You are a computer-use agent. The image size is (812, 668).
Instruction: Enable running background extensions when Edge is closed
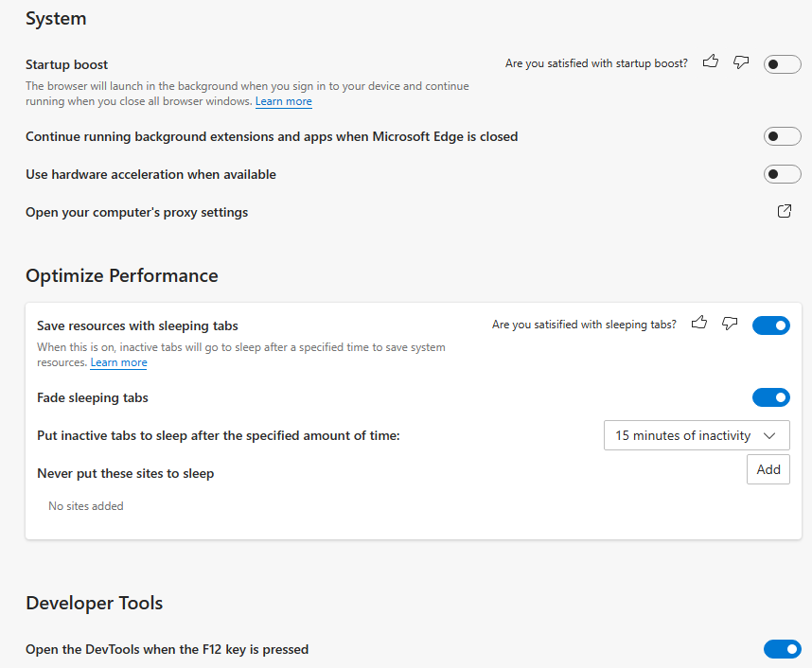[x=783, y=135]
